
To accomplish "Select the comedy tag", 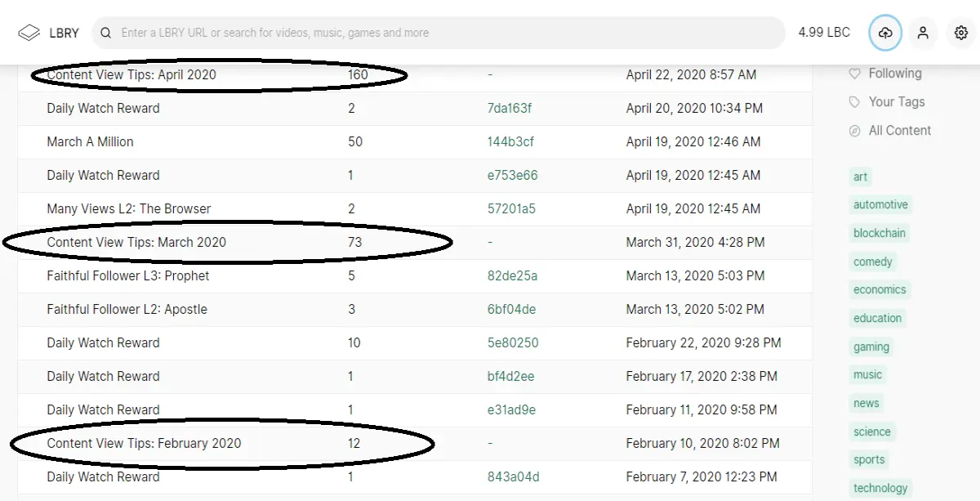I will 873,262.
